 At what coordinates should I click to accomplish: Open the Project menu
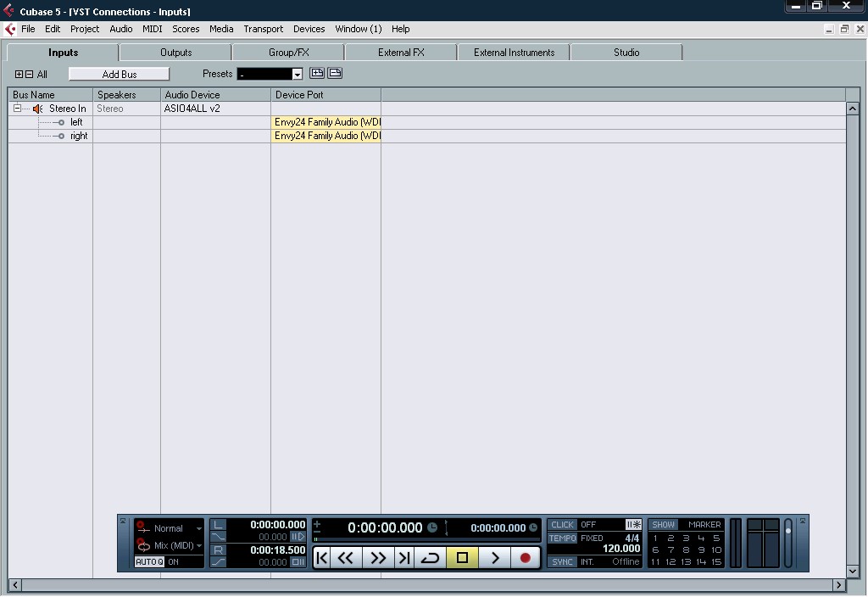coord(85,29)
